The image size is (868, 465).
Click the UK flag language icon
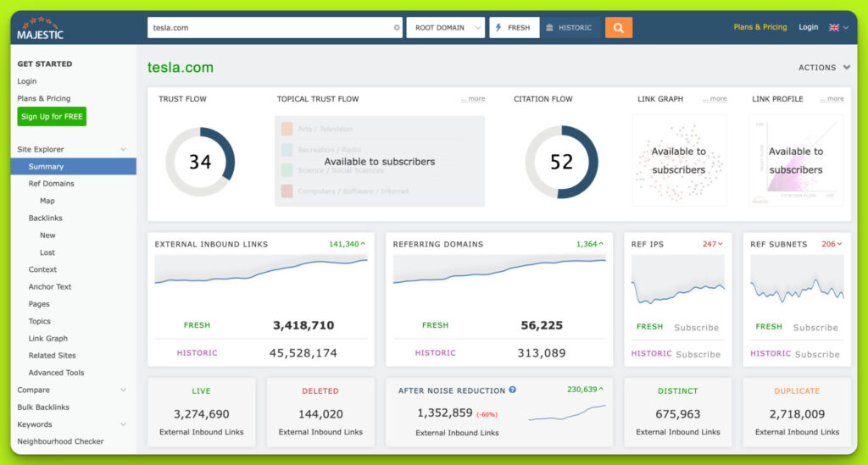tap(834, 27)
